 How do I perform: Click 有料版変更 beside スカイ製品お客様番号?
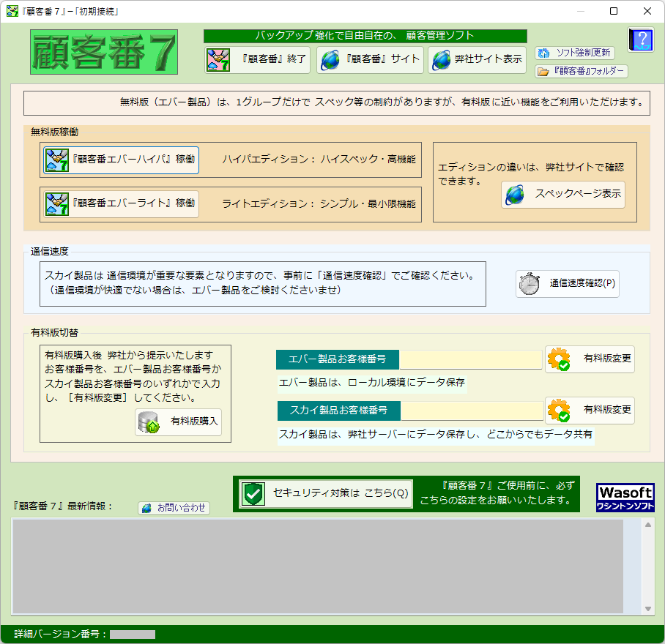point(590,411)
